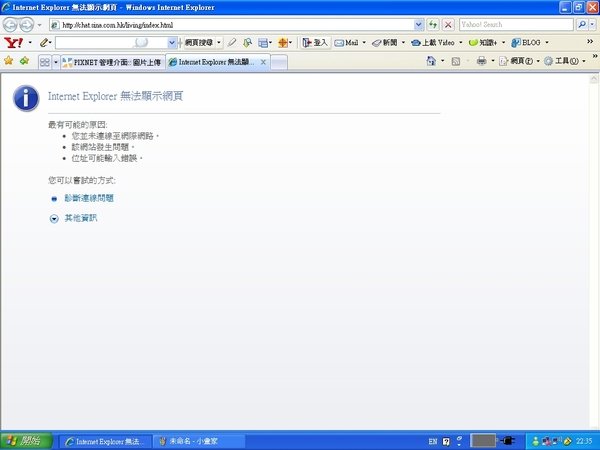600x450 pixels.
Task: Click the 登入 sign-in button
Action: pyautogui.click(x=315, y=42)
